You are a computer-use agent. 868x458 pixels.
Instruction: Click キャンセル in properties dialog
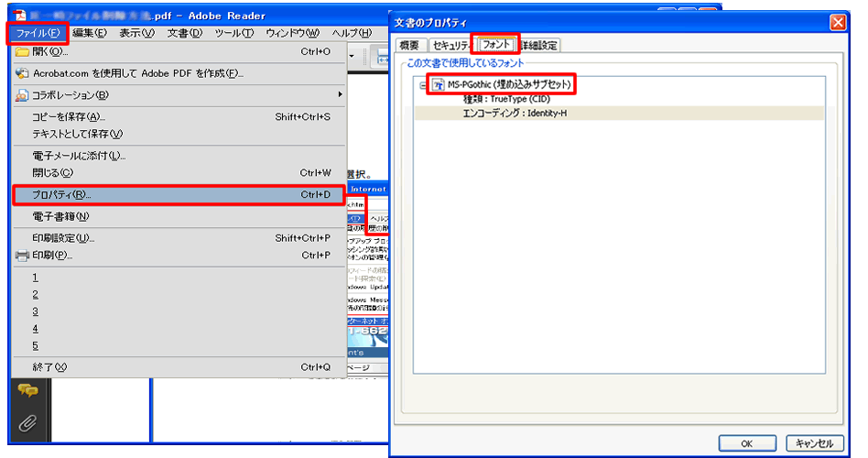tap(814, 443)
